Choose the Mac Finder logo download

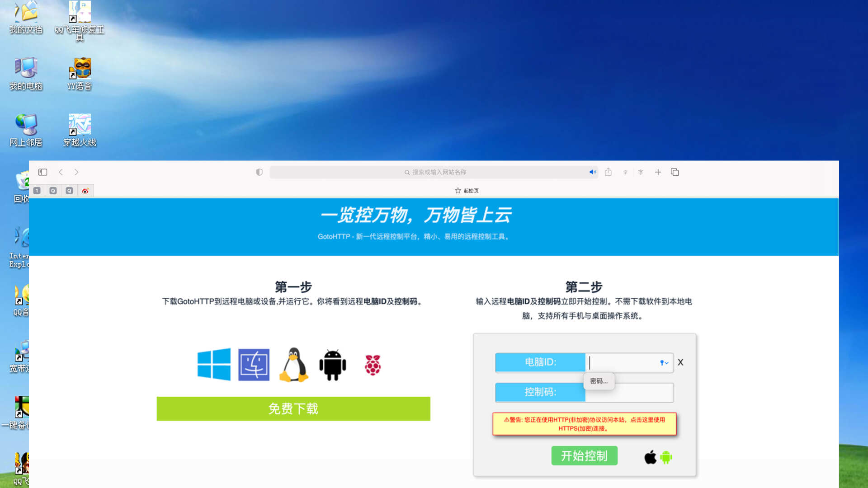[254, 365]
